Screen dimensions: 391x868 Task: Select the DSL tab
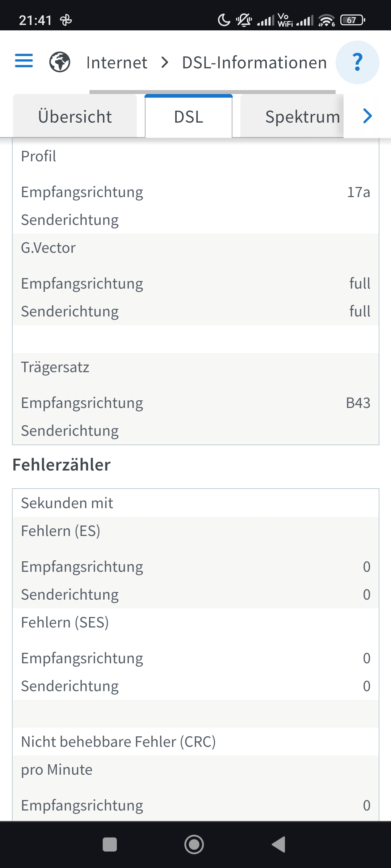(x=189, y=116)
